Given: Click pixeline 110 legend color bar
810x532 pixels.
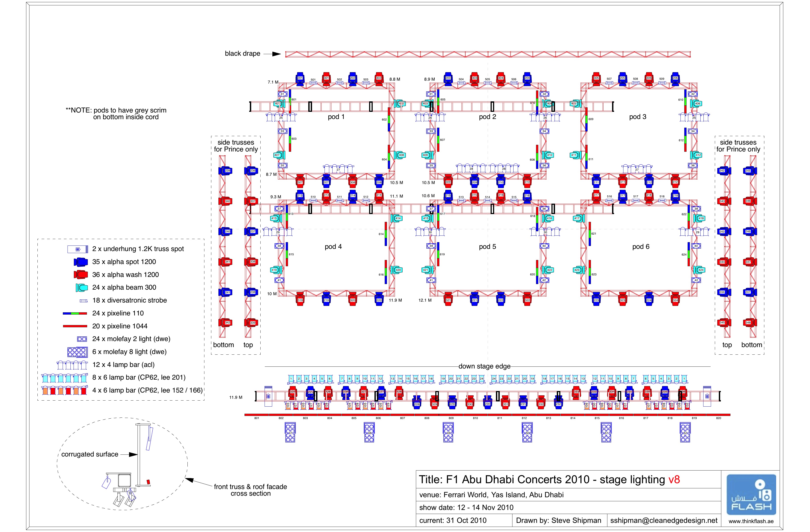Looking at the screenshot, I should point(75,313).
